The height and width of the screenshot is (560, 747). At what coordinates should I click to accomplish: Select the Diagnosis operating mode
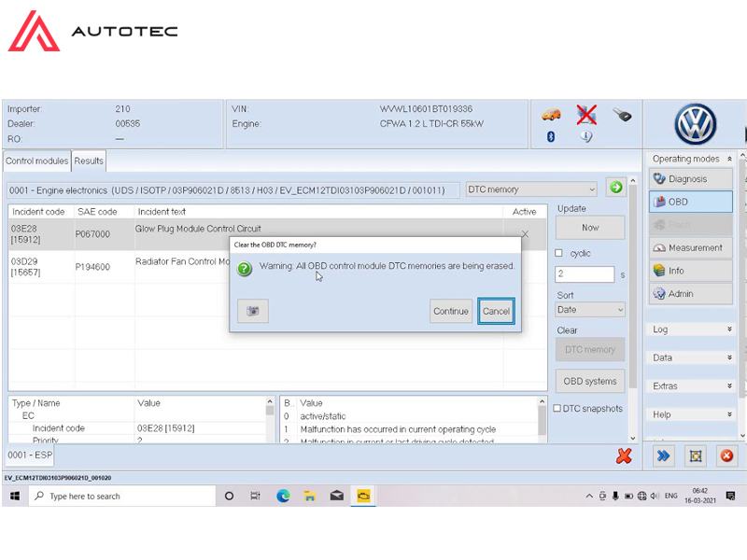pyautogui.click(x=691, y=179)
